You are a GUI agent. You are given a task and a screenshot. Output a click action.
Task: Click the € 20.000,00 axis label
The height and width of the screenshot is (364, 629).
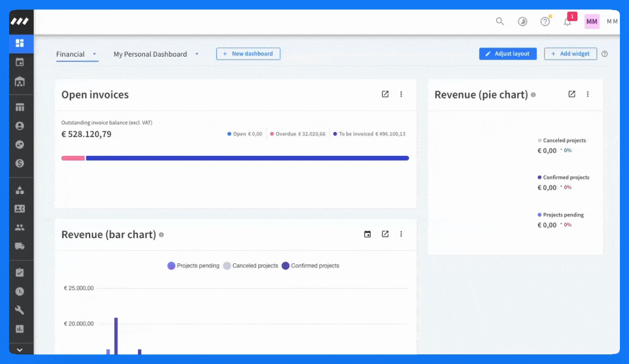click(79, 324)
